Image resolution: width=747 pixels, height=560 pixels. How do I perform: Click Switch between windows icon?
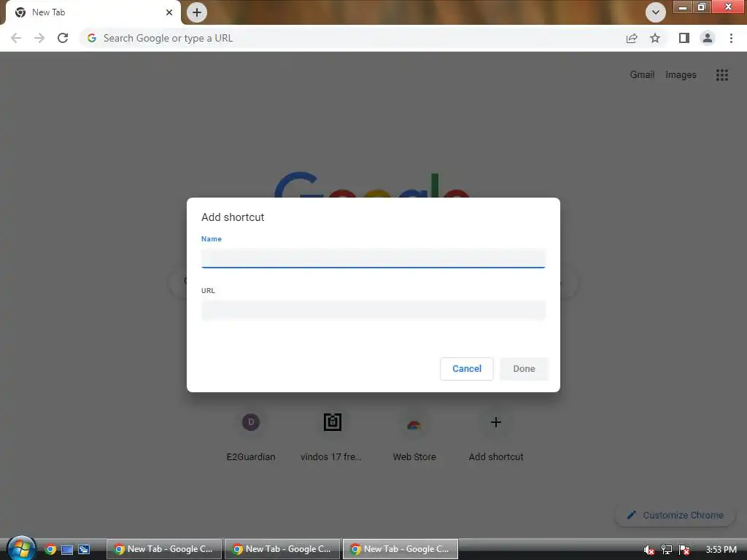point(84,549)
